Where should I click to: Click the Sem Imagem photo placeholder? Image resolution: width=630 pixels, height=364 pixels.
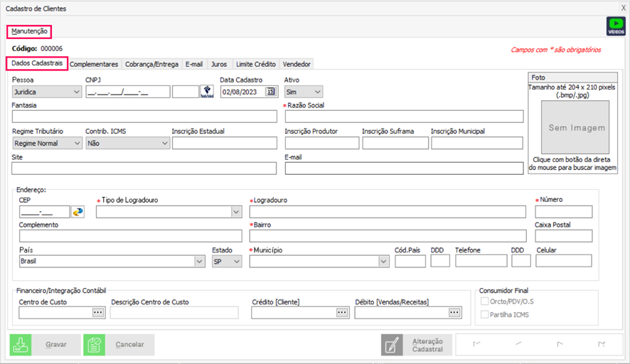pos(572,128)
